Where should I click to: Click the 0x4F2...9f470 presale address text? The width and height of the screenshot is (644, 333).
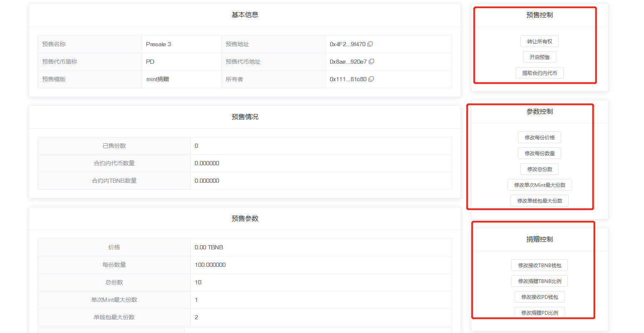pyautogui.click(x=347, y=44)
